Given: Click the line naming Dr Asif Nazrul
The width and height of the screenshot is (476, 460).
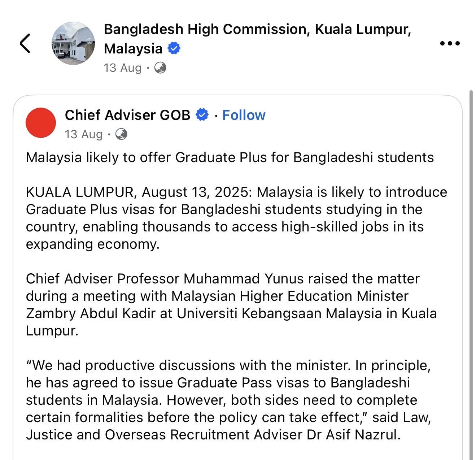Looking at the screenshot, I should click(213, 435).
